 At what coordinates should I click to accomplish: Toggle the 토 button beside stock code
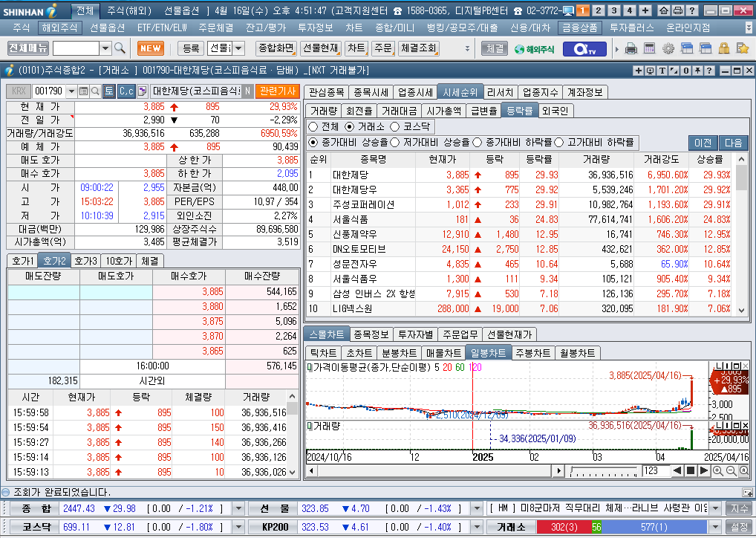coord(109,91)
